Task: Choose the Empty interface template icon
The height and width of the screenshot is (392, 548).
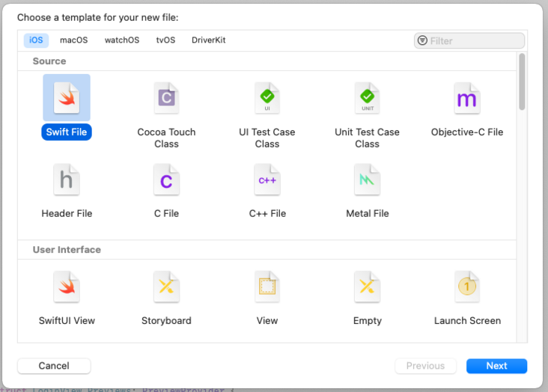Action: pos(367,287)
